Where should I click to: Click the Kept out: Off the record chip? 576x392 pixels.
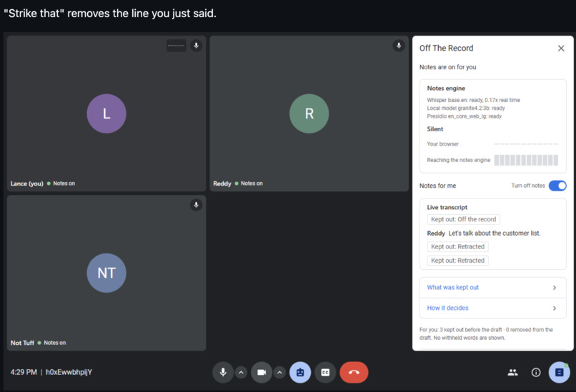(x=464, y=219)
